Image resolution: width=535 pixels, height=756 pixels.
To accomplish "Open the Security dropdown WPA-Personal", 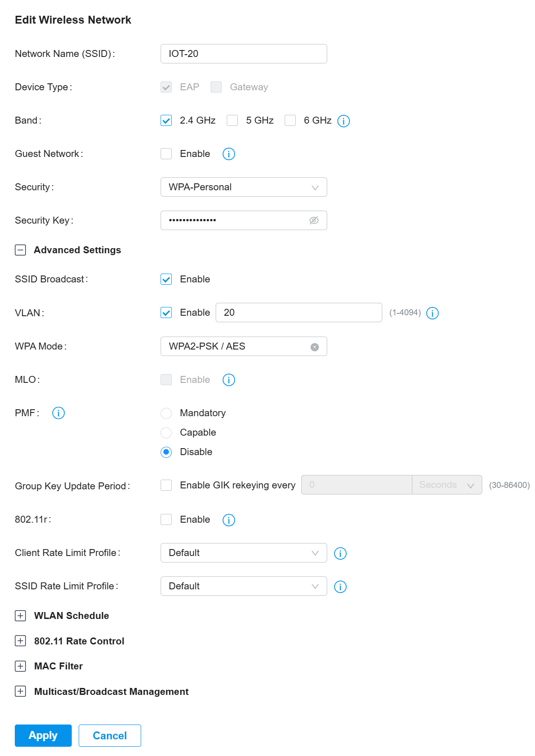I will click(244, 187).
